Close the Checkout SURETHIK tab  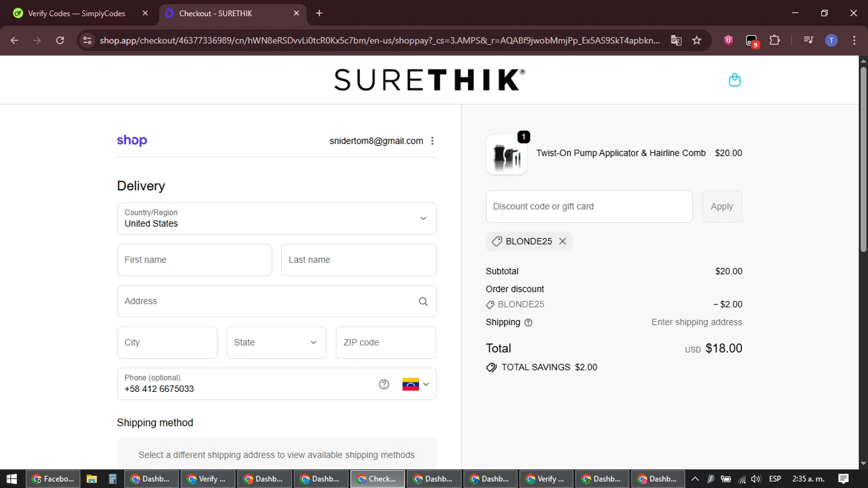(296, 13)
